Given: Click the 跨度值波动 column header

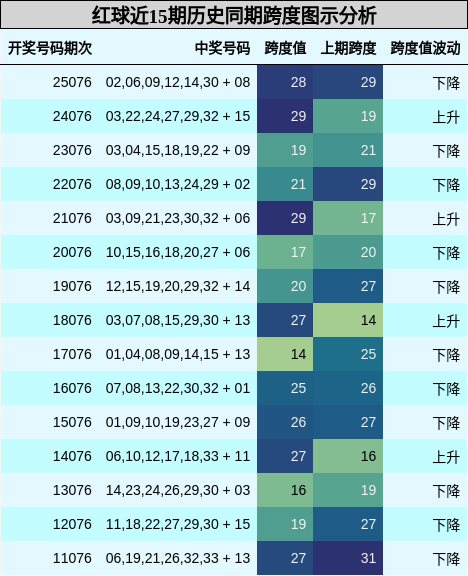Looking at the screenshot, I should coord(425,48).
